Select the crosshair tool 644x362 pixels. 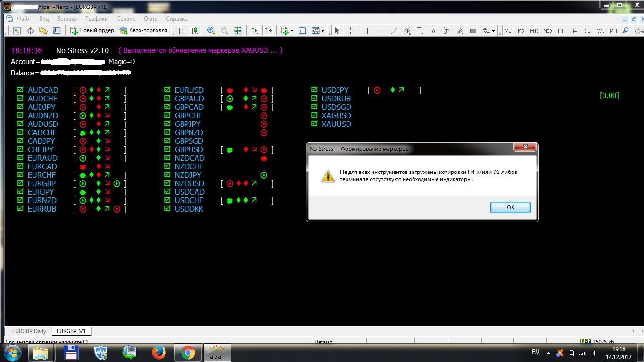coord(350,31)
